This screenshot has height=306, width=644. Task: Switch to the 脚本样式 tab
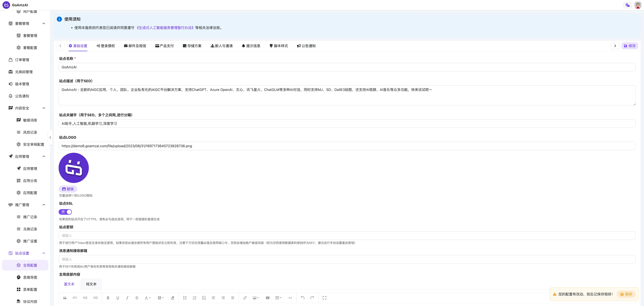[x=278, y=46]
